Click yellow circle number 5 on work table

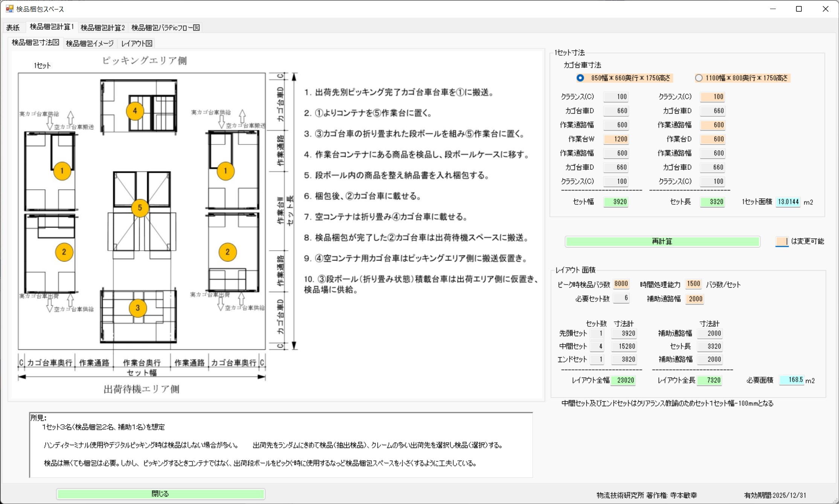(x=140, y=208)
